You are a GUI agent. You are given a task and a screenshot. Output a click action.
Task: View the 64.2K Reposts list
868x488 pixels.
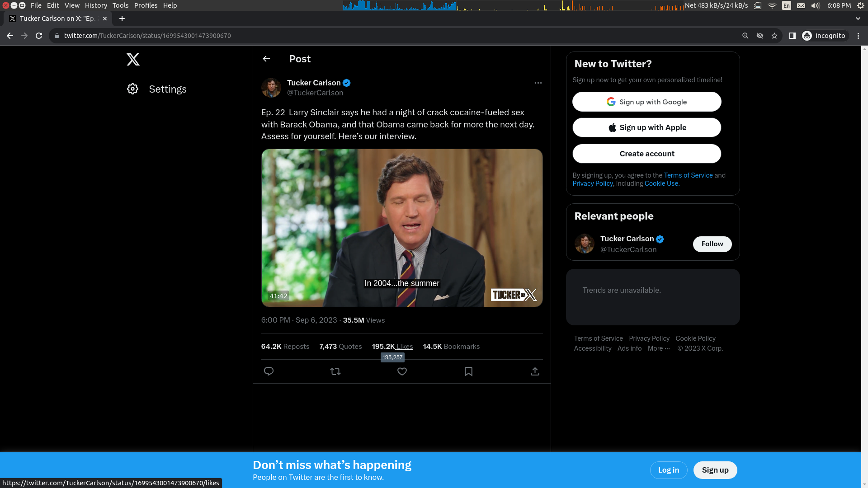coord(285,347)
